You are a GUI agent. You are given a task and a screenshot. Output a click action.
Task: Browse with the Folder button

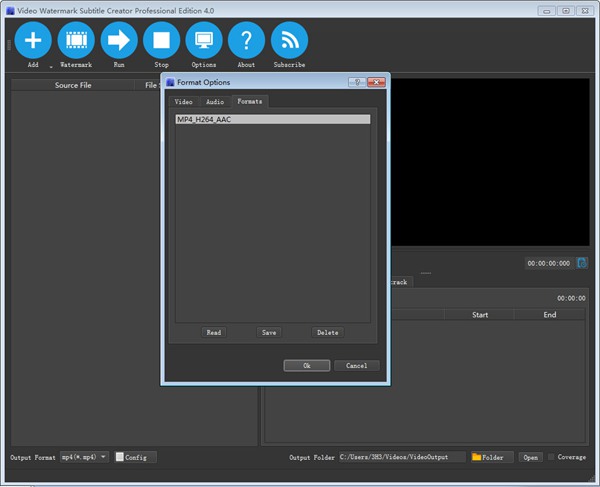click(492, 457)
